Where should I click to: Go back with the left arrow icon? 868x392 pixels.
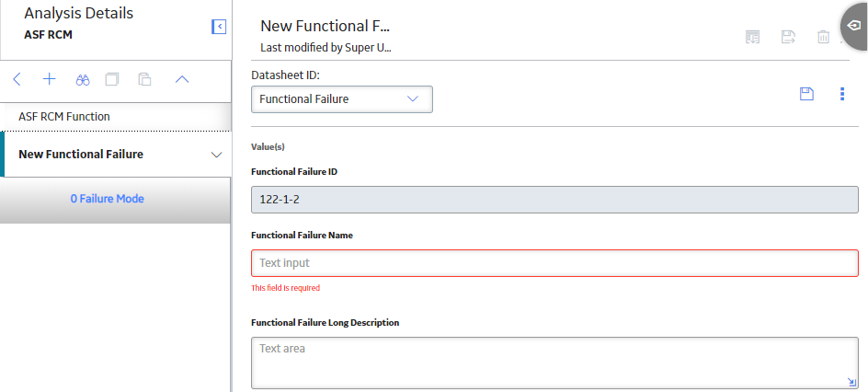pos(17,79)
